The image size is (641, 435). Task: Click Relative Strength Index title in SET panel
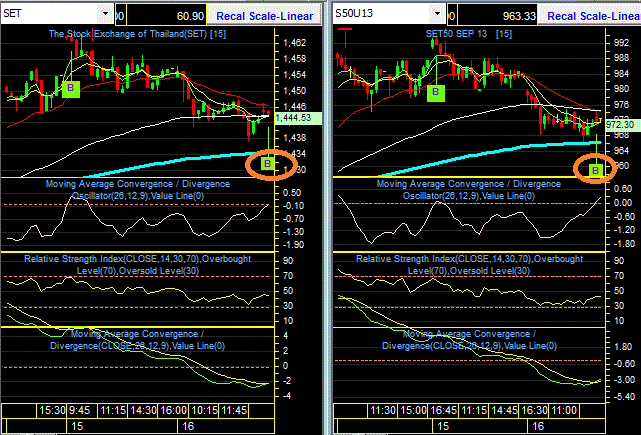click(x=138, y=265)
